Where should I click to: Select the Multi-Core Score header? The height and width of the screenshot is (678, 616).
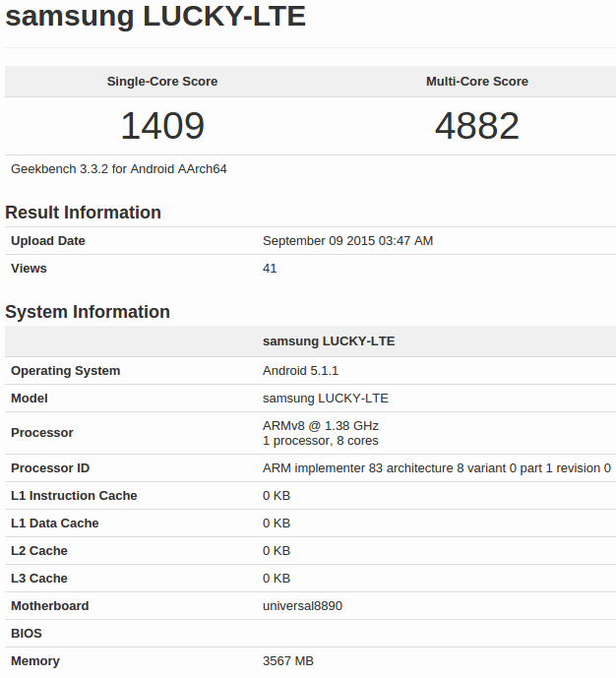[x=477, y=82]
